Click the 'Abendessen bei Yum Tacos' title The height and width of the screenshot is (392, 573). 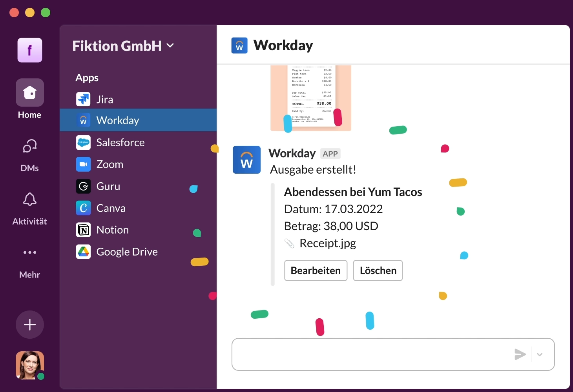(353, 192)
